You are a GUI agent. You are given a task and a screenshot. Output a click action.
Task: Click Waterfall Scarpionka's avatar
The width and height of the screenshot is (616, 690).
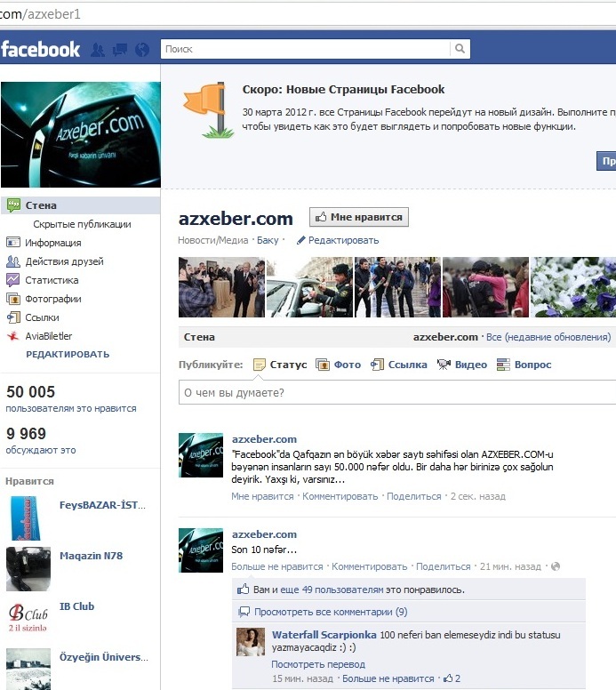[251, 642]
